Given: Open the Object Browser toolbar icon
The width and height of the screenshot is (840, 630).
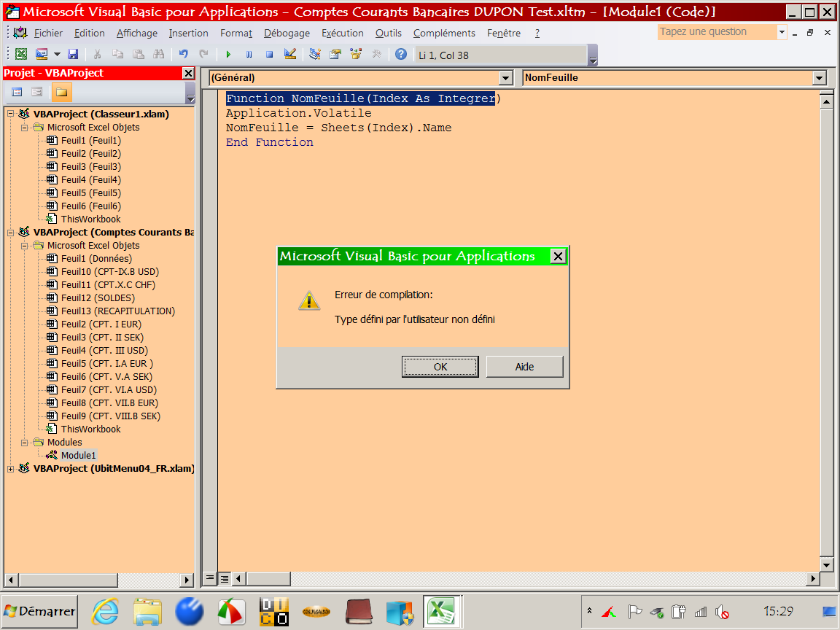Looking at the screenshot, I should 356,54.
